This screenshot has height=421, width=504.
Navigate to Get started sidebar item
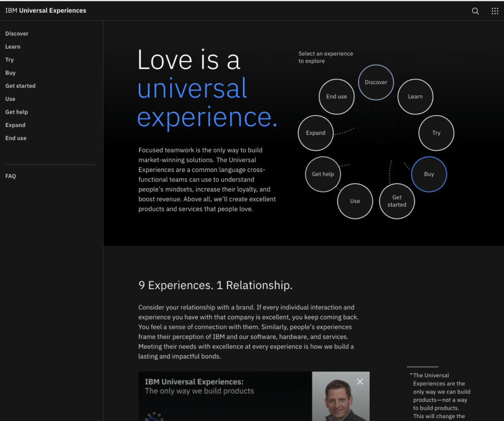[x=20, y=86]
